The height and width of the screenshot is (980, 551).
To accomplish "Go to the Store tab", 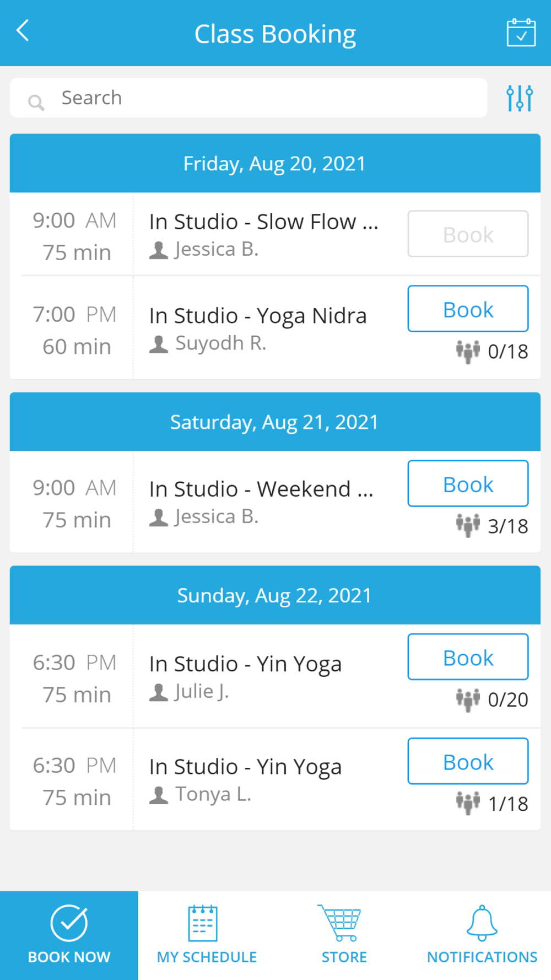I will click(x=344, y=935).
